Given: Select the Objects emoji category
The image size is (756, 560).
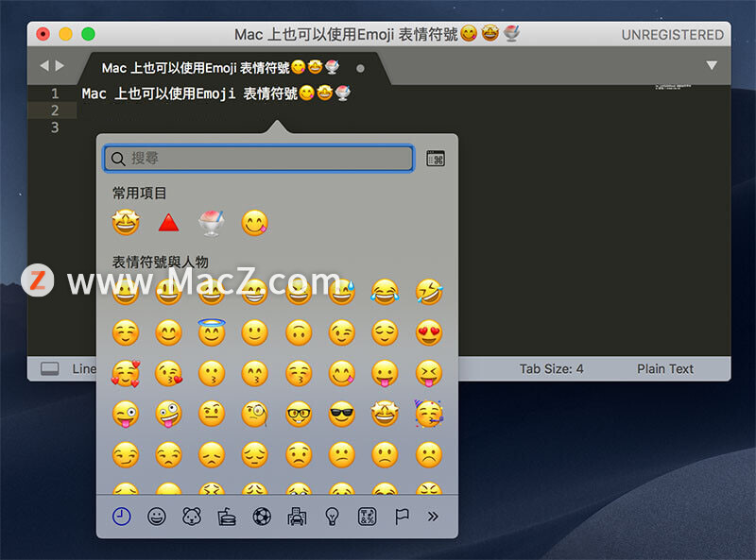Looking at the screenshot, I should click(331, 517).
